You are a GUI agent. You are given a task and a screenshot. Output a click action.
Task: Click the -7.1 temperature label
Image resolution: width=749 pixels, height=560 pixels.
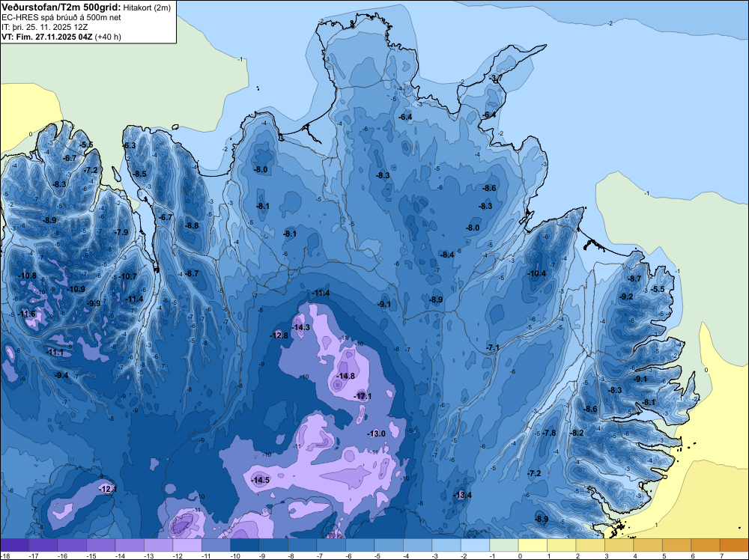click(x=493, y=347)
